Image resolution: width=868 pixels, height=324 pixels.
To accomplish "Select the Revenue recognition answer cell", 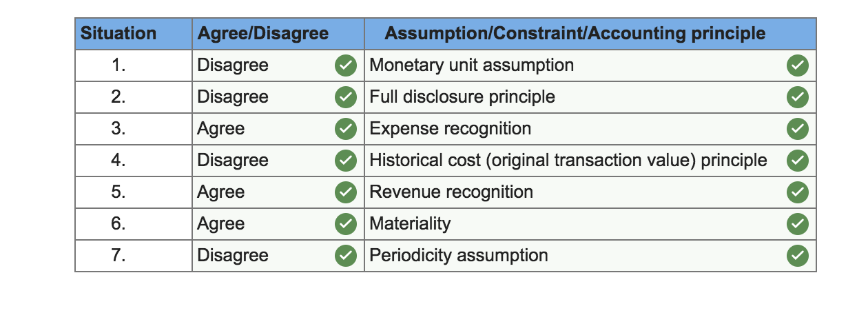I will [x=572, y=192].
